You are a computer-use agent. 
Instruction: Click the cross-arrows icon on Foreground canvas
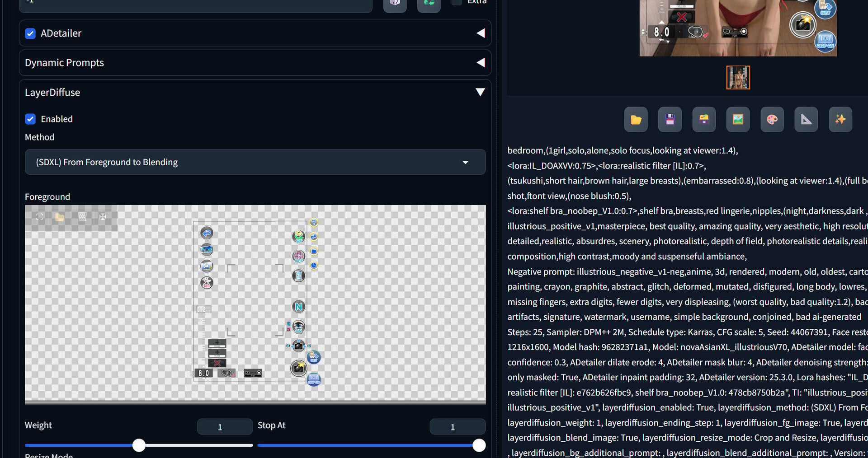pos(103,217)
